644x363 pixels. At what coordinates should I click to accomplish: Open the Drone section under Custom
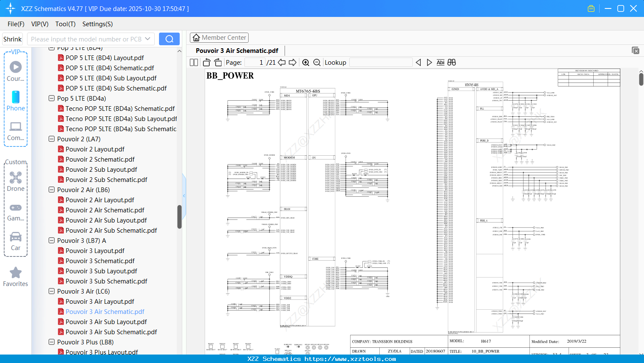coord(16,181)
